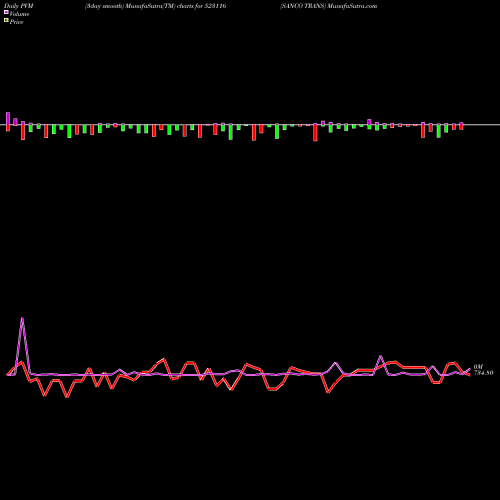Viewport: 500px width, 500px height.
Task: Click the tall purple volume spike peak
Action: [22, 318]
